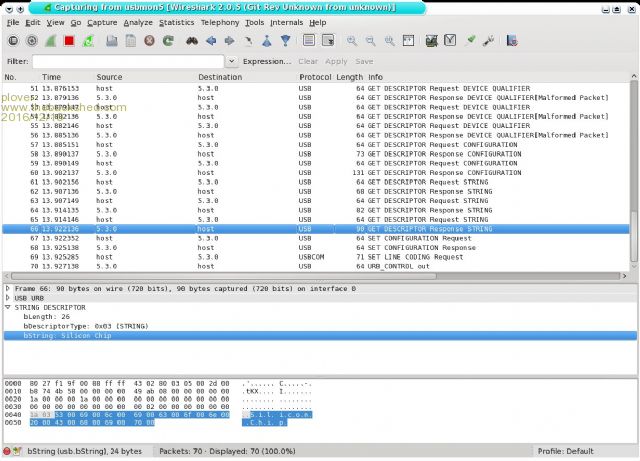Click the binoculars find packet icon
The height and width of the screenshot is (461, 640).
click(x=190, y=41)
